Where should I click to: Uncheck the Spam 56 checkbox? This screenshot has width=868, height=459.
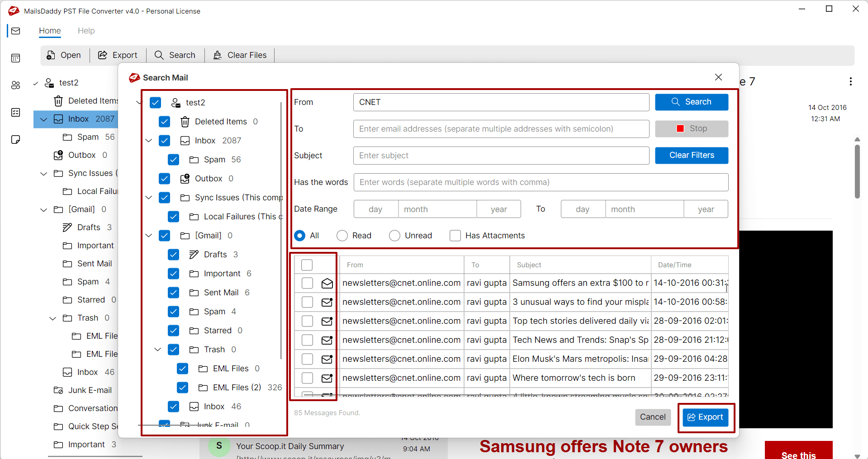[x=173, y=160]
